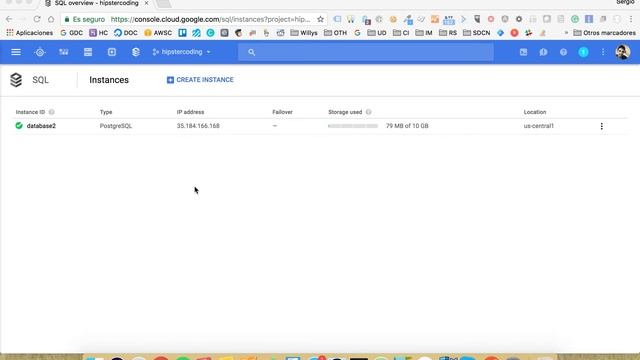Select the SQL overview browser tab
The image size is (640, 360).
coord(96,3)
